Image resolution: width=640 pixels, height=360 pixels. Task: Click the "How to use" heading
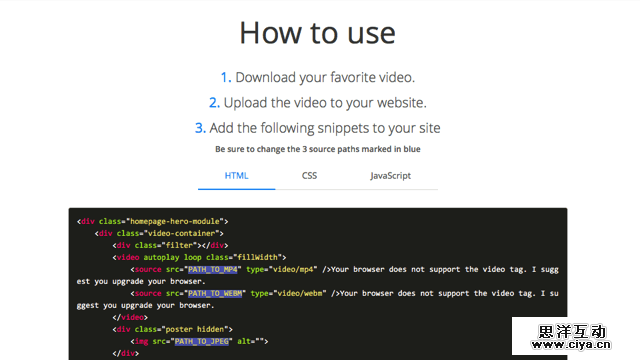point(318,33)
